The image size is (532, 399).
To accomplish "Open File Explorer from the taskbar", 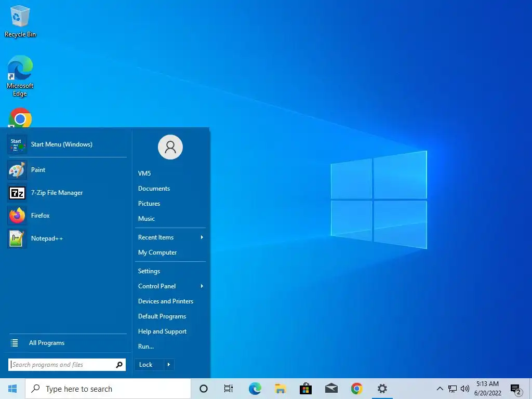I will [x=280, y=389].
